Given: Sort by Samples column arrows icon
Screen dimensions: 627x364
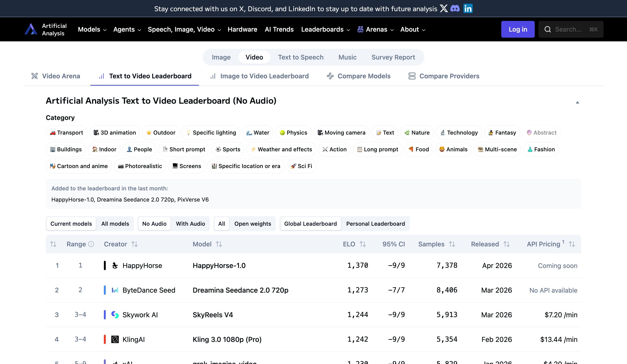Looking at the screenshot, I should [452, 244].
